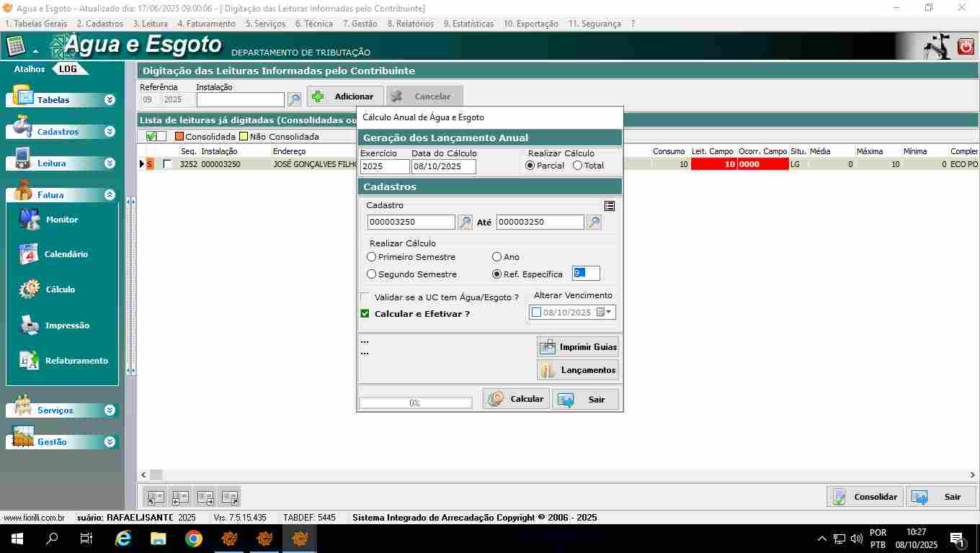The width and height of the screenshot is (980, 553).
Task: Open the Alterar Vencimento date dropdown
Action: [610, 313]
